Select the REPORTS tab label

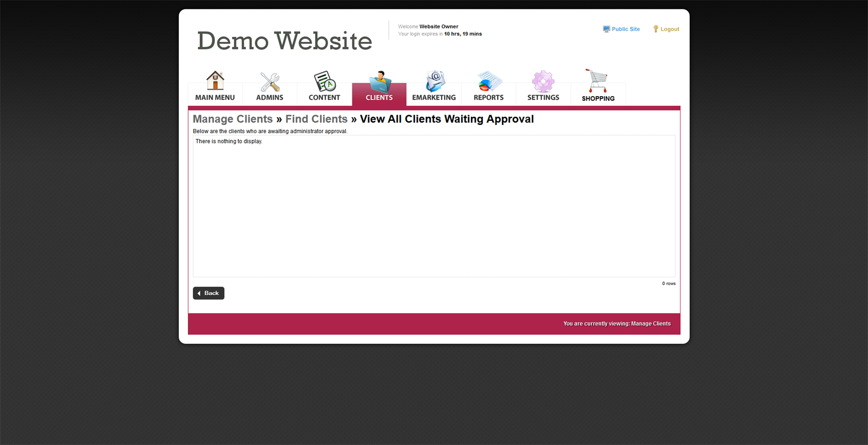point(488,98)
